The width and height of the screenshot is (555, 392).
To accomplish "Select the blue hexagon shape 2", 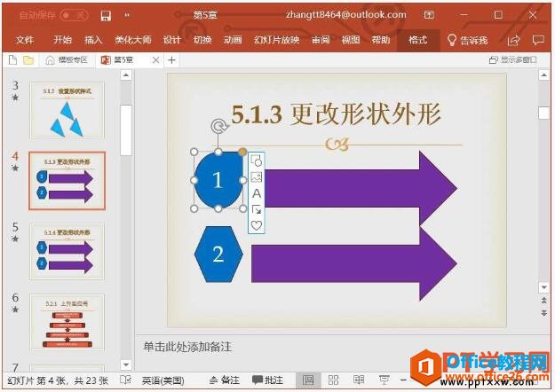I will tap(218, 255).
